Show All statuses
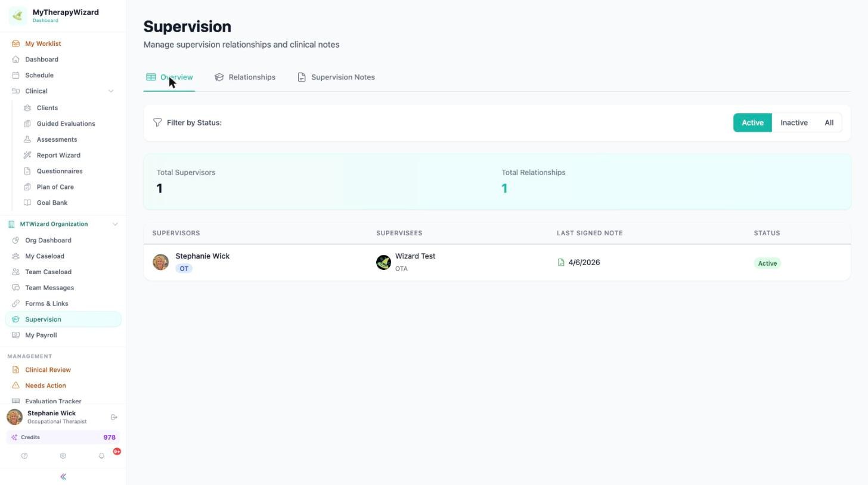 click(x=829, y=123)
